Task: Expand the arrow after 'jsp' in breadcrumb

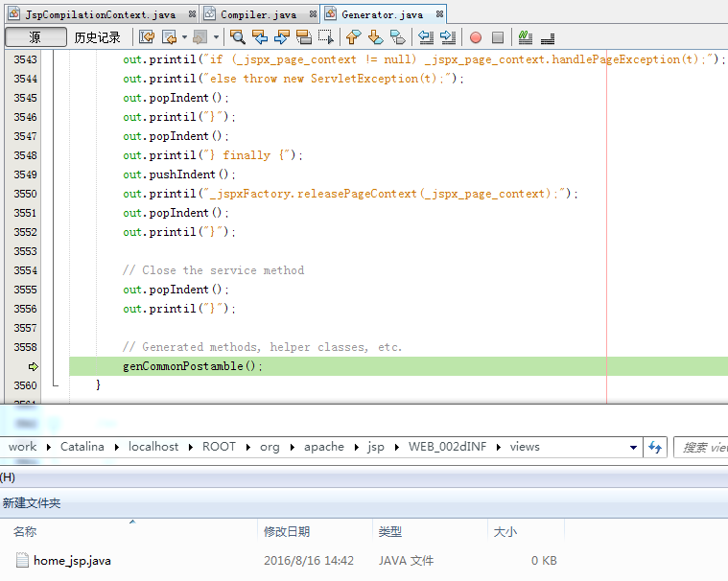Action: [x=396, y=447]
